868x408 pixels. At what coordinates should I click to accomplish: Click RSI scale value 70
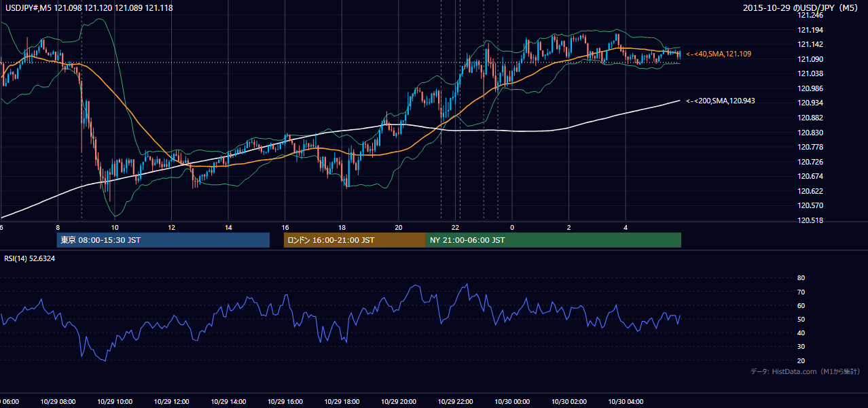point(801,292)
